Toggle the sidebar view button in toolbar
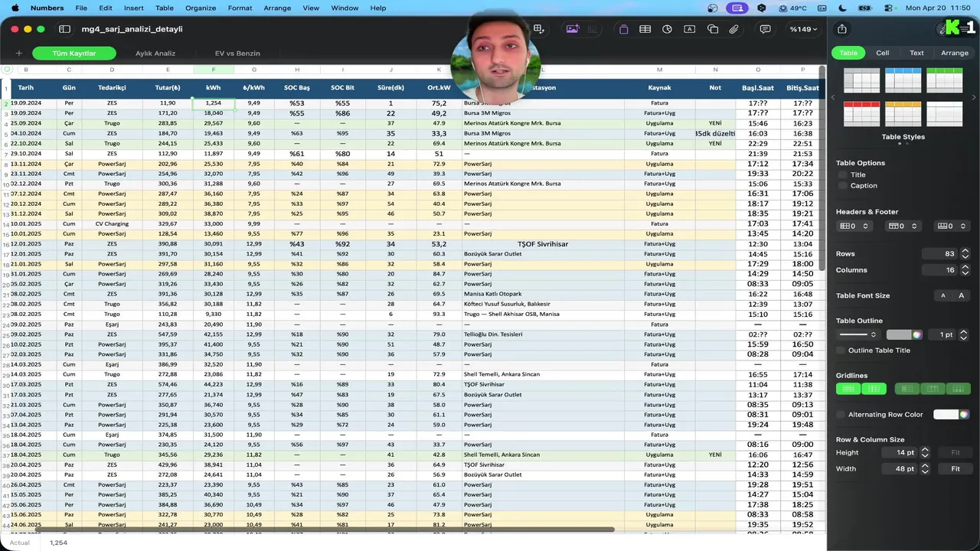Image resolution: width=980 pixels, height=551 pixels. pyautogui.click(x=65, y=29)
